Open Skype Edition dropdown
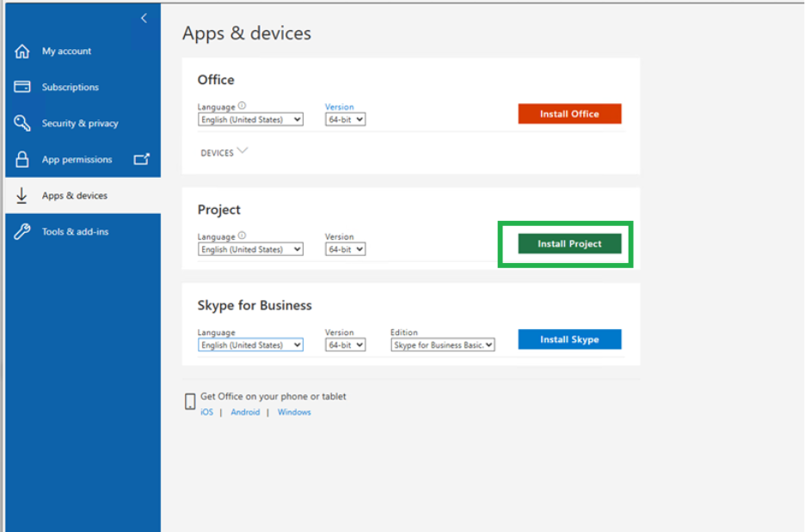Image resolution: width=805 pixels, height=532 pixels. [x=443, y=345]
